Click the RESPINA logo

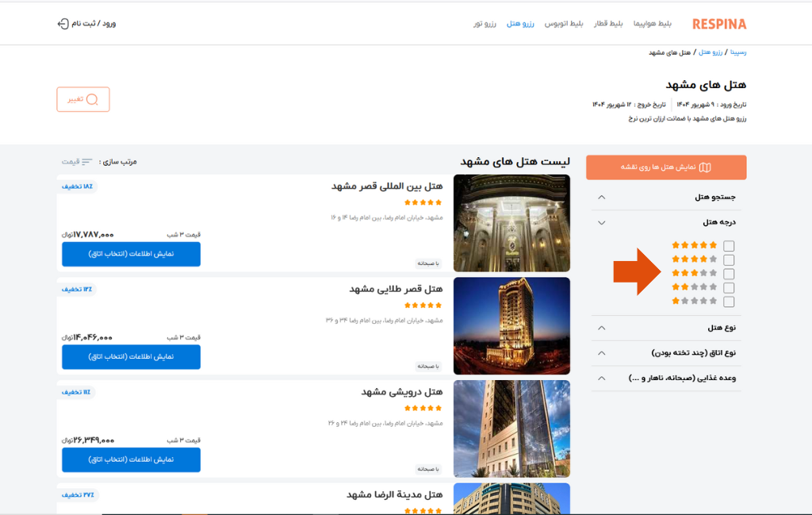coord(718,24)
